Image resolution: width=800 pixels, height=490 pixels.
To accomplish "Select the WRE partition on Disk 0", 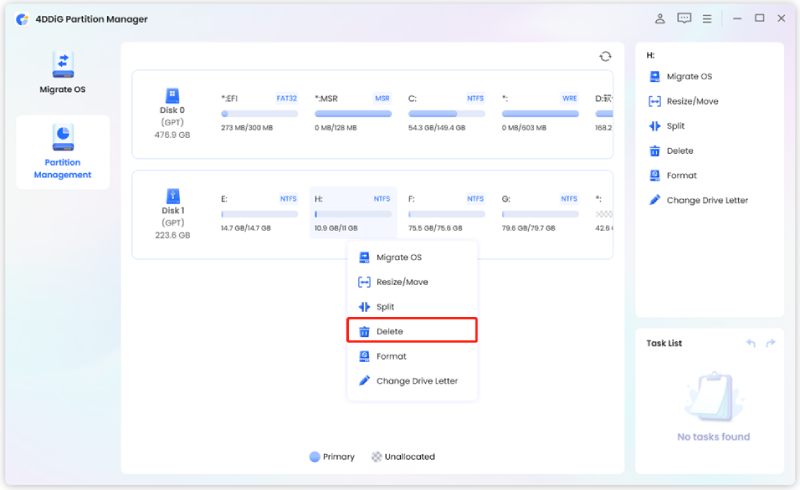I will click(540, 113).
